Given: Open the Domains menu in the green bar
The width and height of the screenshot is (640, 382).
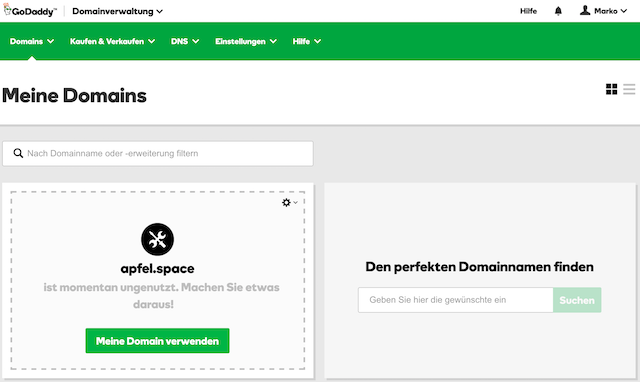Looking at the screenshot, I should [32, 41].
